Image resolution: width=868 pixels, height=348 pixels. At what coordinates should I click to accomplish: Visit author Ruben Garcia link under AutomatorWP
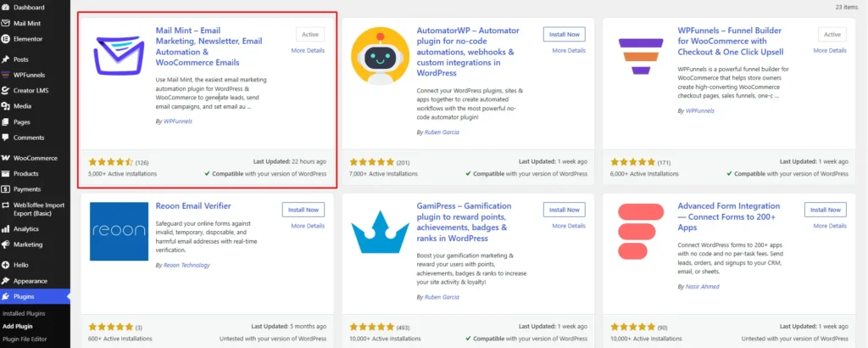coord(441,132)
